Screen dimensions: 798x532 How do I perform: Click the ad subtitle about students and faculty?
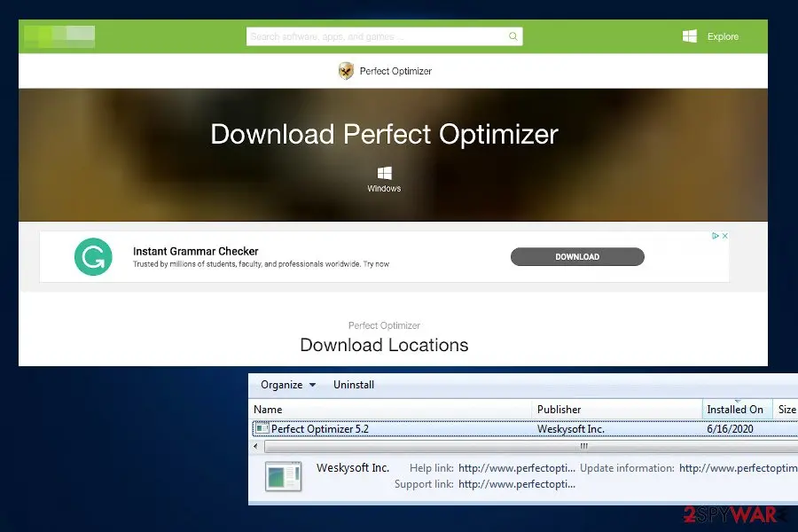(261, 264)
